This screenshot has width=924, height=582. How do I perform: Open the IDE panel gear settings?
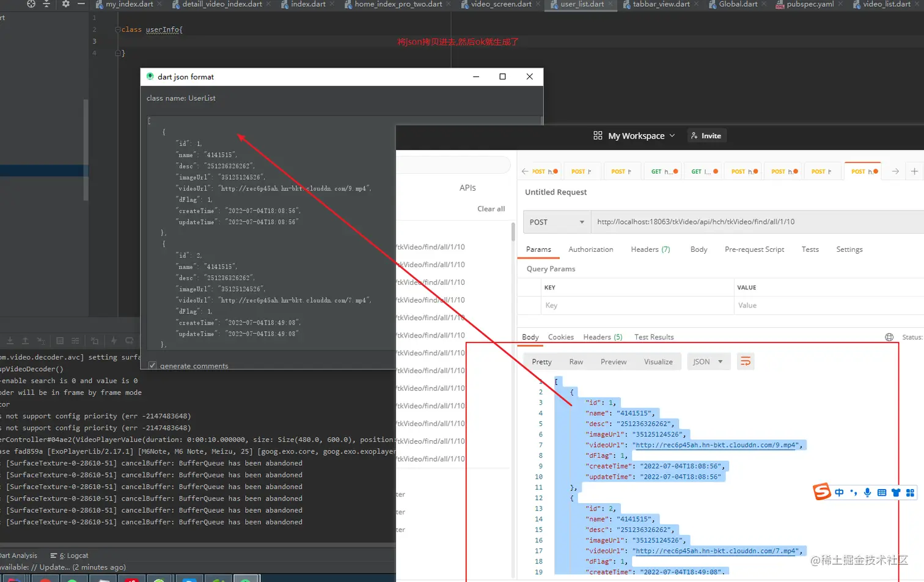[66, 4]
